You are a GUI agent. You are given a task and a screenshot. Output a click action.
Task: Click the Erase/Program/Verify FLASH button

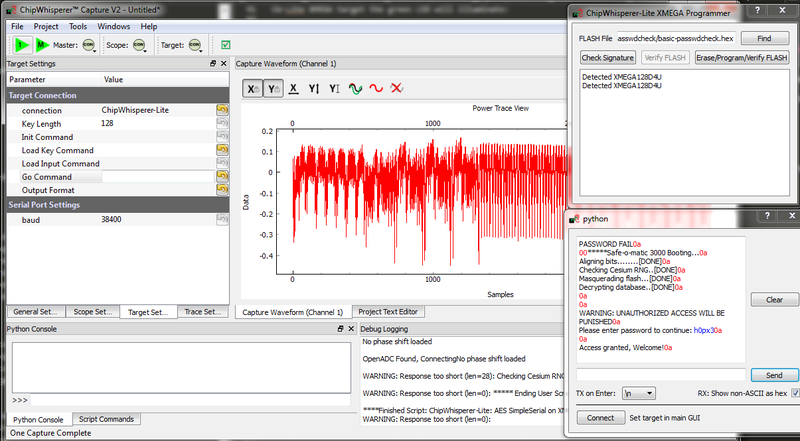coord(742,58)
